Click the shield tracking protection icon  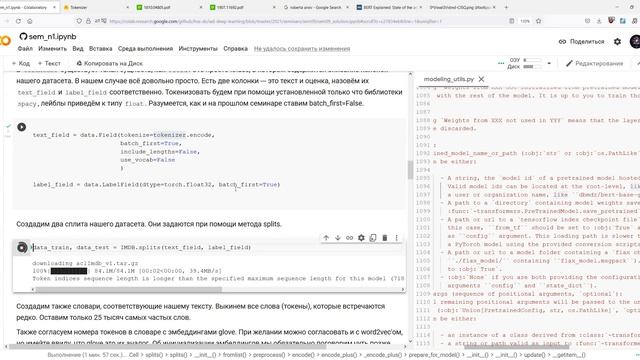[x=79, y=21]
